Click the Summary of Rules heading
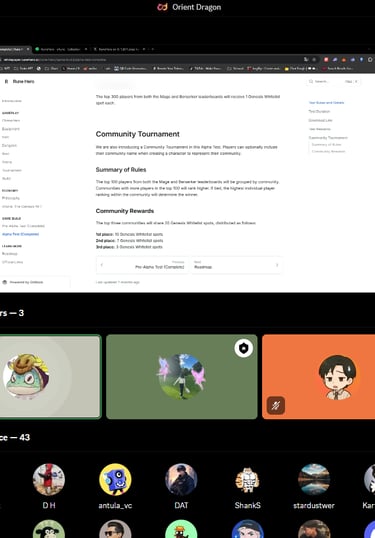Screen dimensions: 375x538 121,170
